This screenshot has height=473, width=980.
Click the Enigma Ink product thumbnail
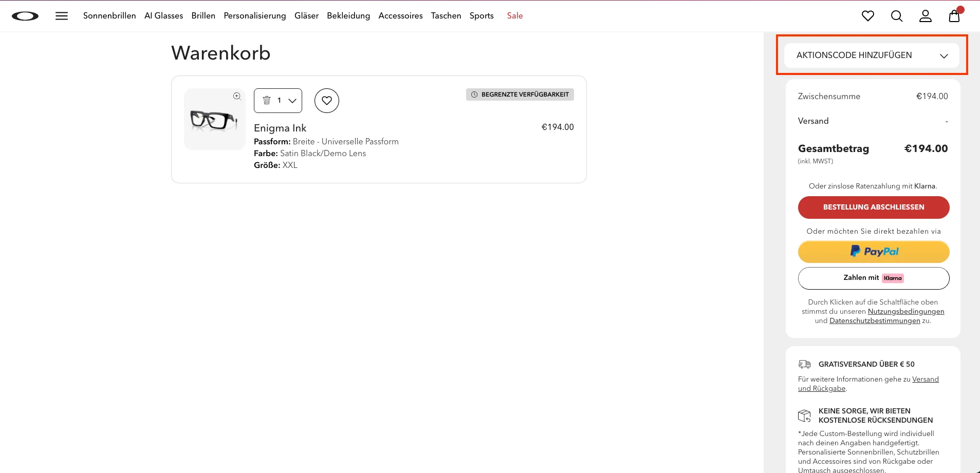click(215, 119)
